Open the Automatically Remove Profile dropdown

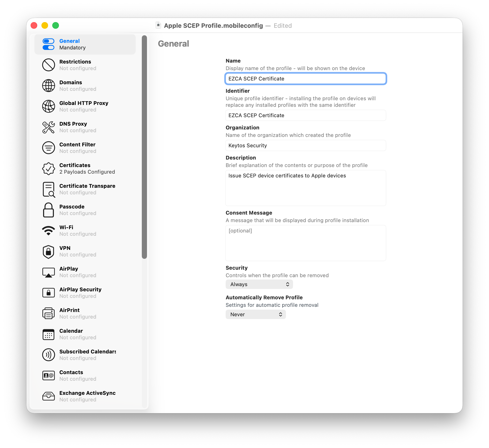[256, 314]
